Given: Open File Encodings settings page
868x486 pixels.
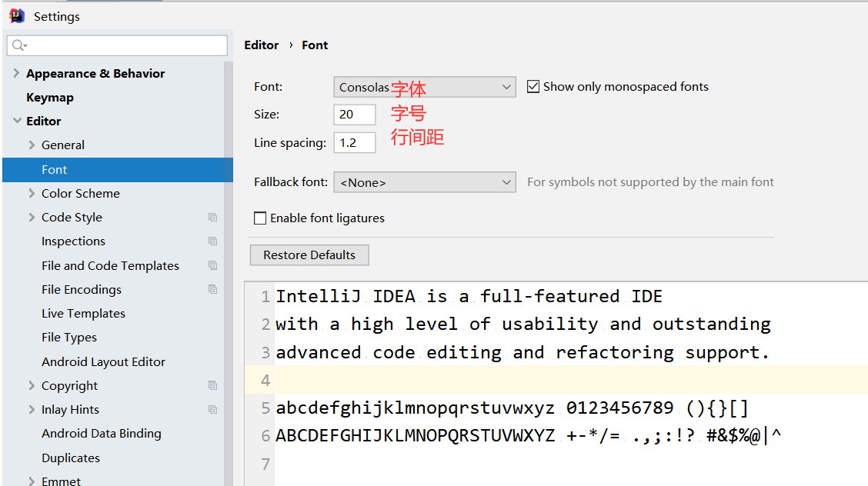Looking at the screenshot, I should coord(82,289).
